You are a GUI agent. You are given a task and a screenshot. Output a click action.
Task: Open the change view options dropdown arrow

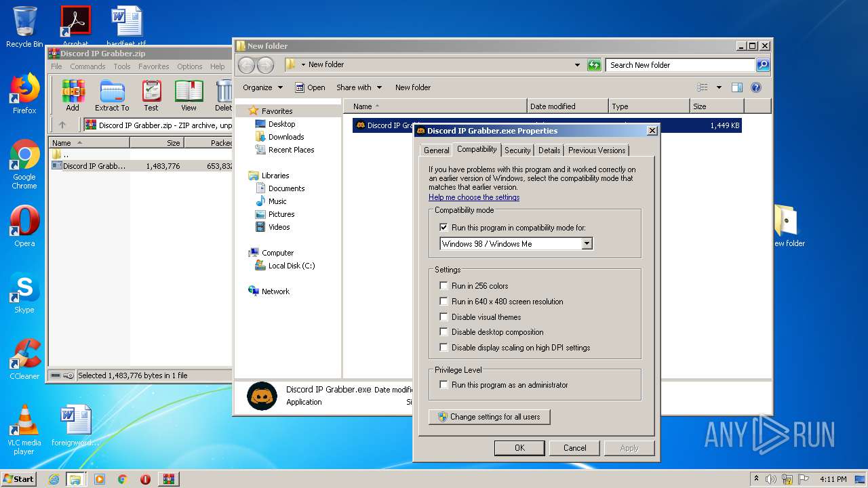click(719, 87)
